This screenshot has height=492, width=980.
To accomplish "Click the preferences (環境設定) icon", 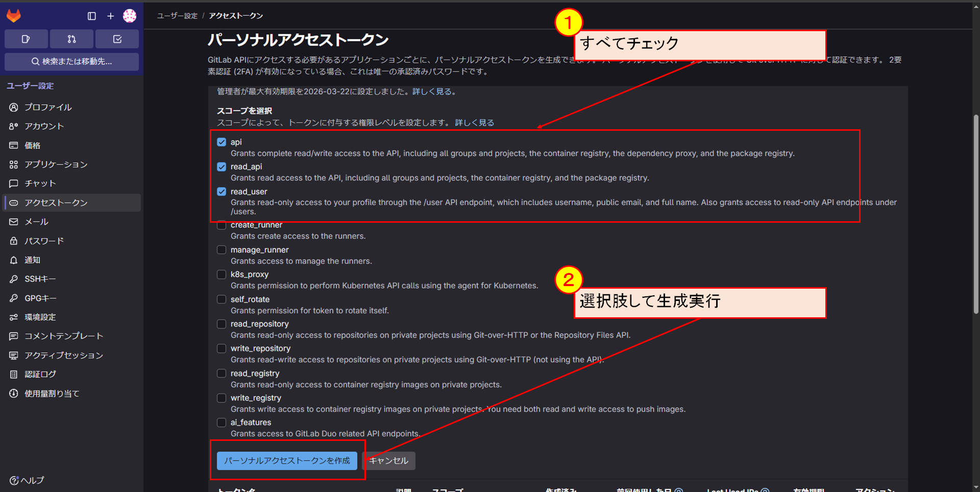I will tap(14, 317).
